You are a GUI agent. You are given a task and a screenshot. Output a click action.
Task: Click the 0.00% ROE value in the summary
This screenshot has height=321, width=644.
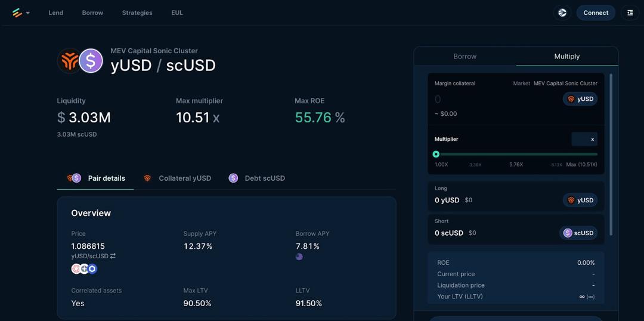pos(586,263)
